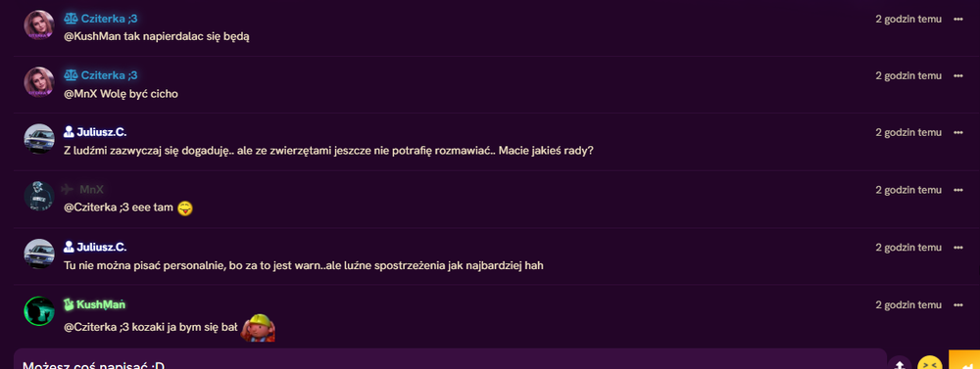980x369 pixels.
Task: Click the Bob the Builder emote in KushMan's message
Action: (x=259, y=326)
